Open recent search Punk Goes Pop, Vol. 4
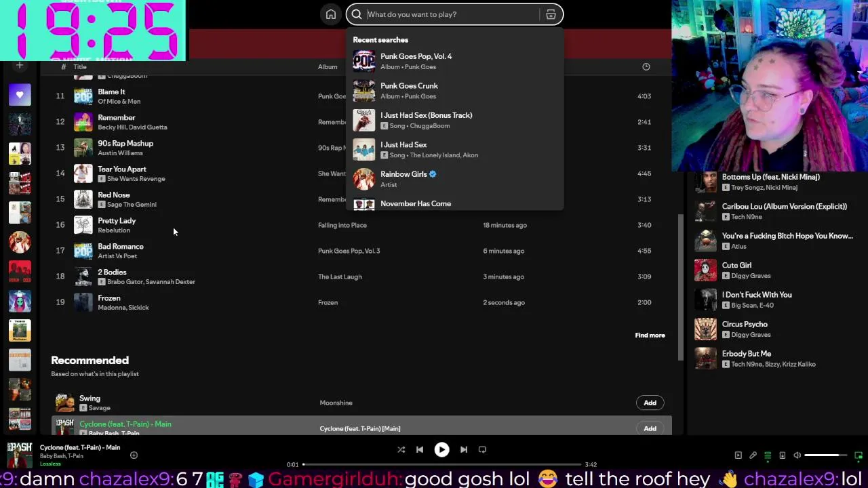Viewport: 868px width, 488px height. (x=454, y=61)
